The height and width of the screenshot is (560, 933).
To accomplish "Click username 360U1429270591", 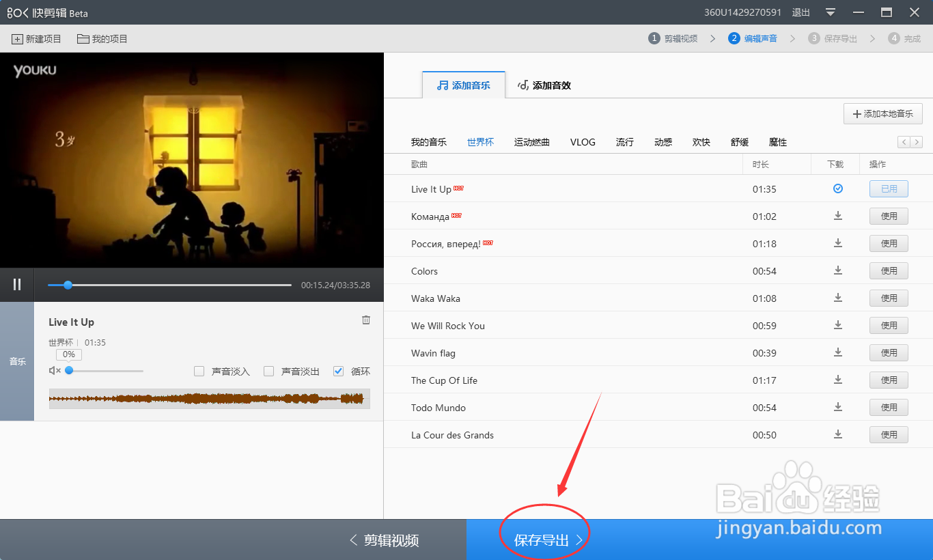I will click(743, 12).
